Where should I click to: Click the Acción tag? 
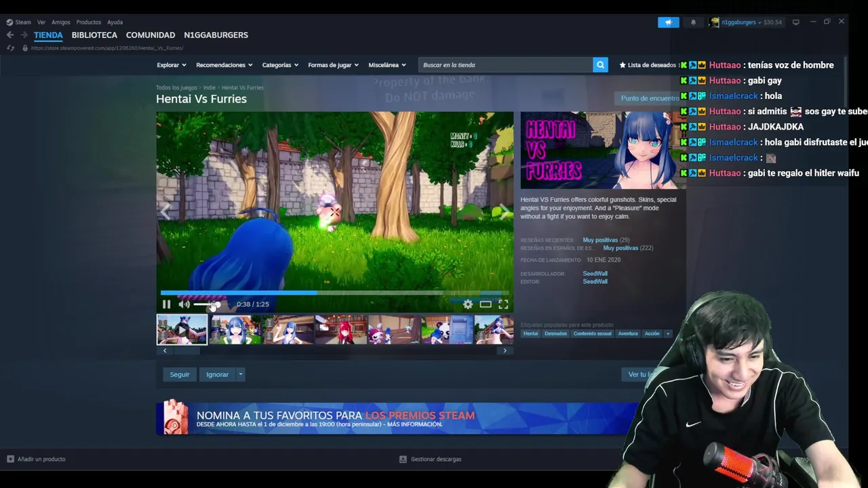tap(652, 333)
